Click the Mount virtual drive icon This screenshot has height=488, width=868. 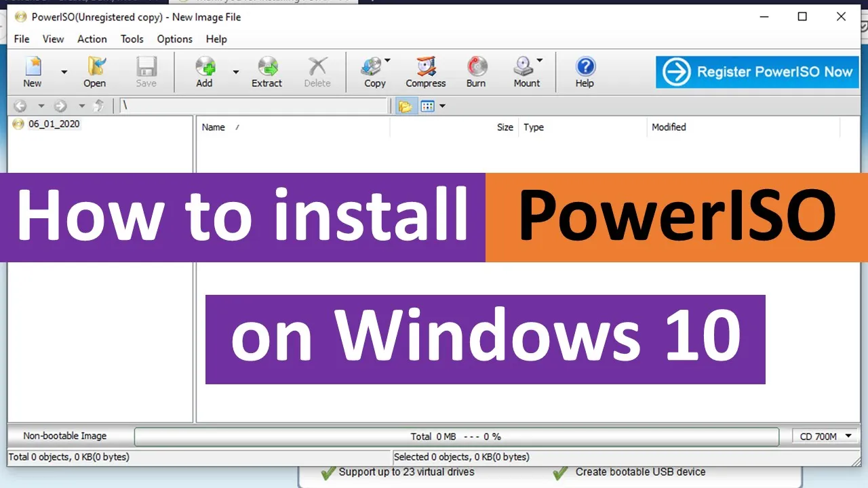pos(526,71)
